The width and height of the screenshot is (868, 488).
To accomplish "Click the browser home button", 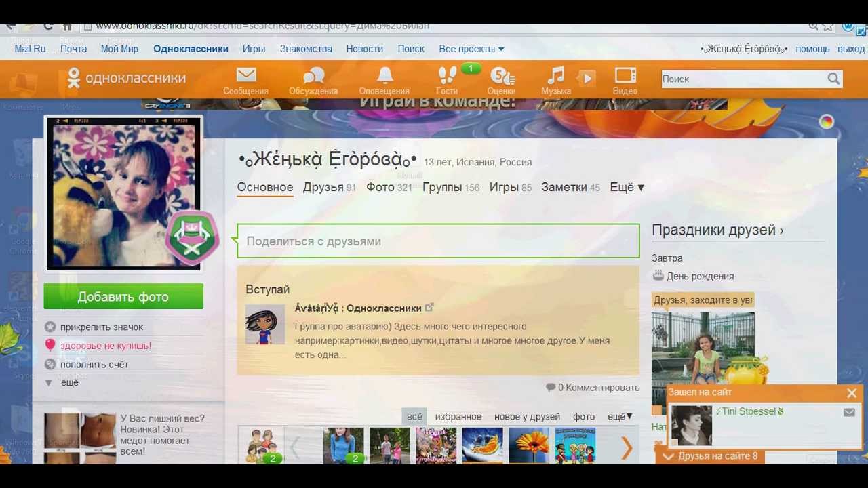I will click(x=67, y=26).
